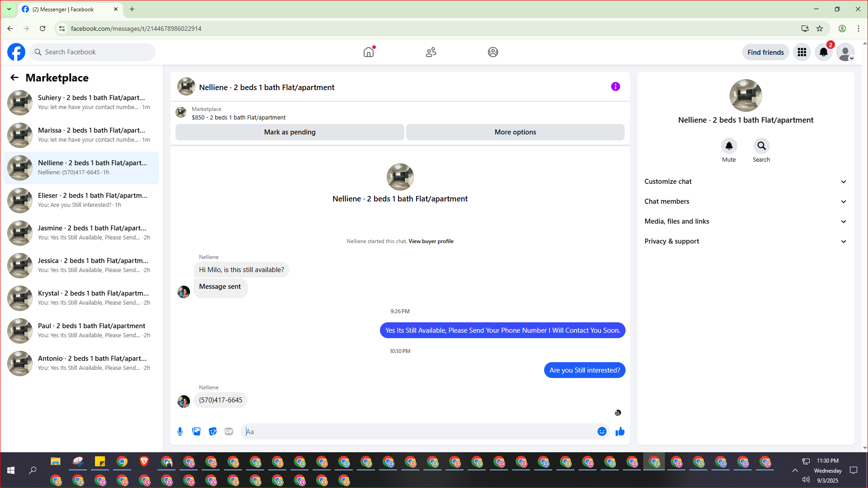Attach a photo using the image icon
Screen dimensions: 868x488
[x=196, y=431]
